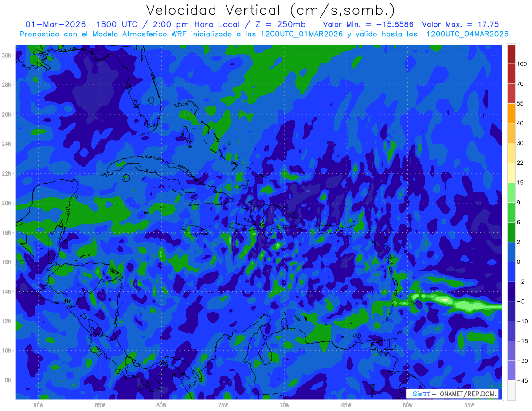Click the colorbar label '15'
The image size is (532, 411).
(x=521, y=183)
